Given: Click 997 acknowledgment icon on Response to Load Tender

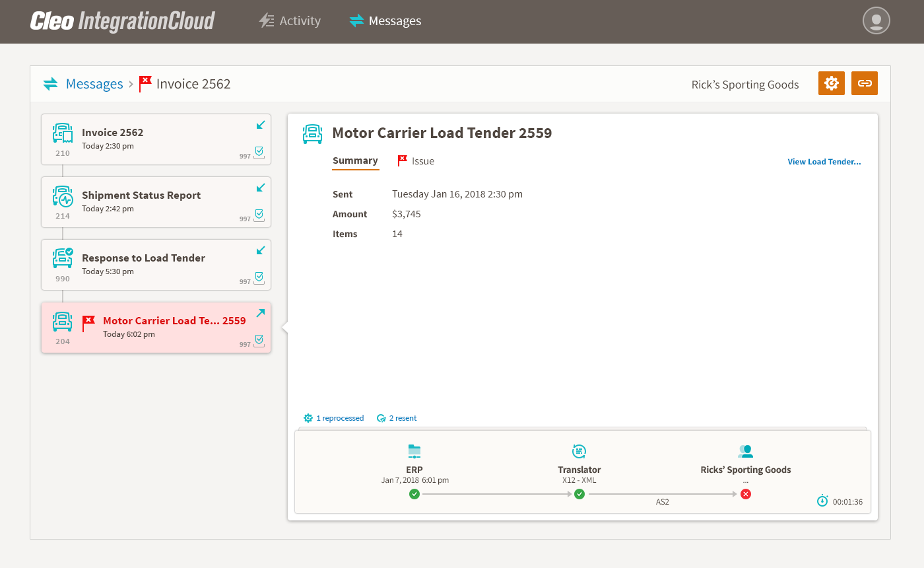Looking at the screenshot, I should (x=259, y=279).
